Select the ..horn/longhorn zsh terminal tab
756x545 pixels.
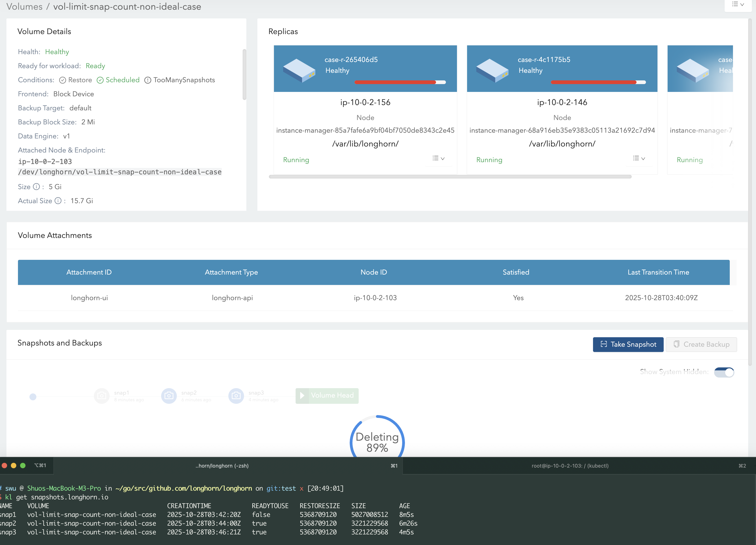(x=222, y=466)
